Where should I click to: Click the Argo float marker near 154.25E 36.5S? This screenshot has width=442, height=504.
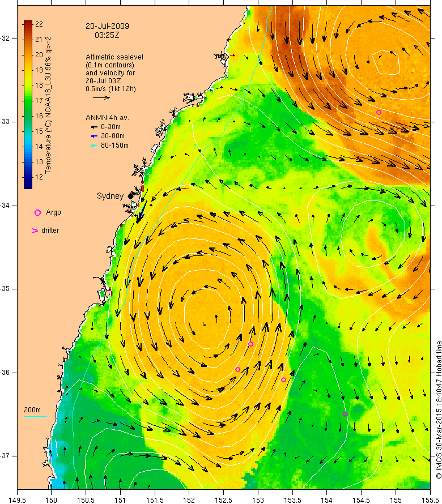[x=345, y=415]
